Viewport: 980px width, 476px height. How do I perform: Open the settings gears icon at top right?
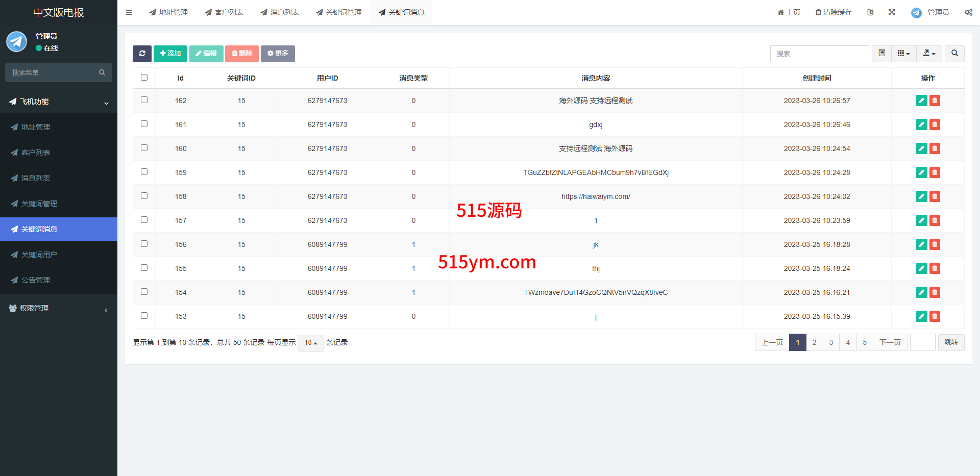968,12
